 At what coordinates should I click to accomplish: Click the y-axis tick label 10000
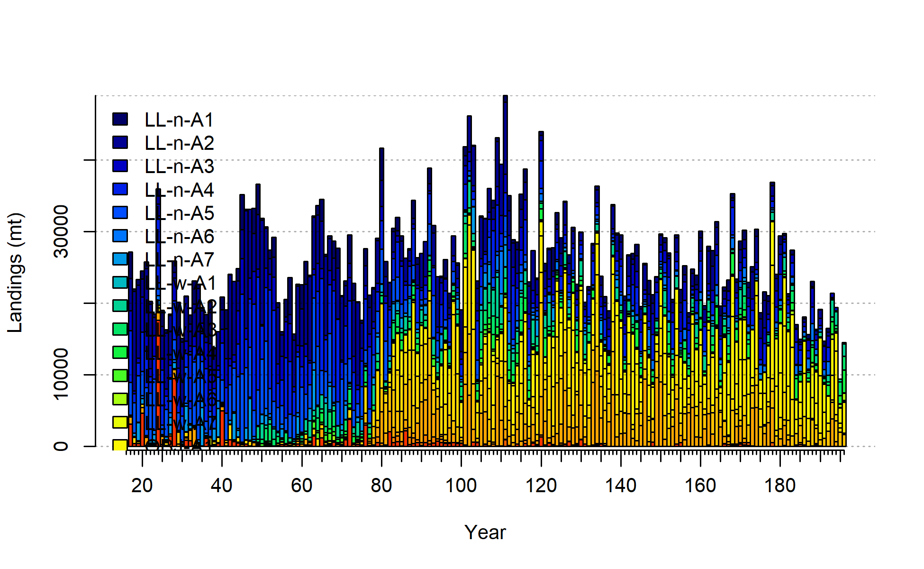point(61,375)
